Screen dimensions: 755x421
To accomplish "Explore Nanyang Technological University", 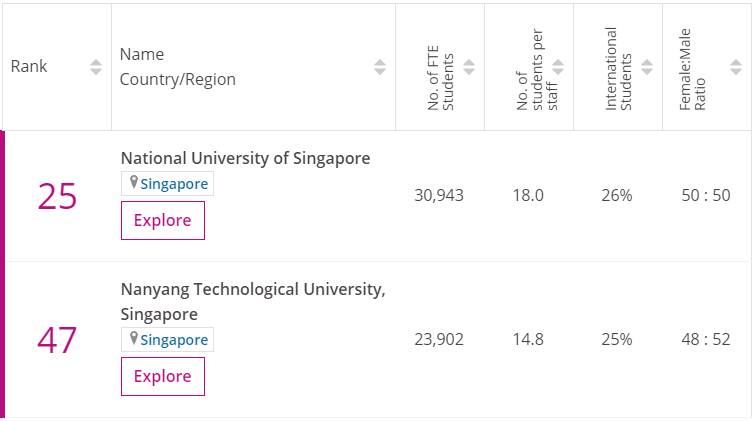I will click(162, 376).
